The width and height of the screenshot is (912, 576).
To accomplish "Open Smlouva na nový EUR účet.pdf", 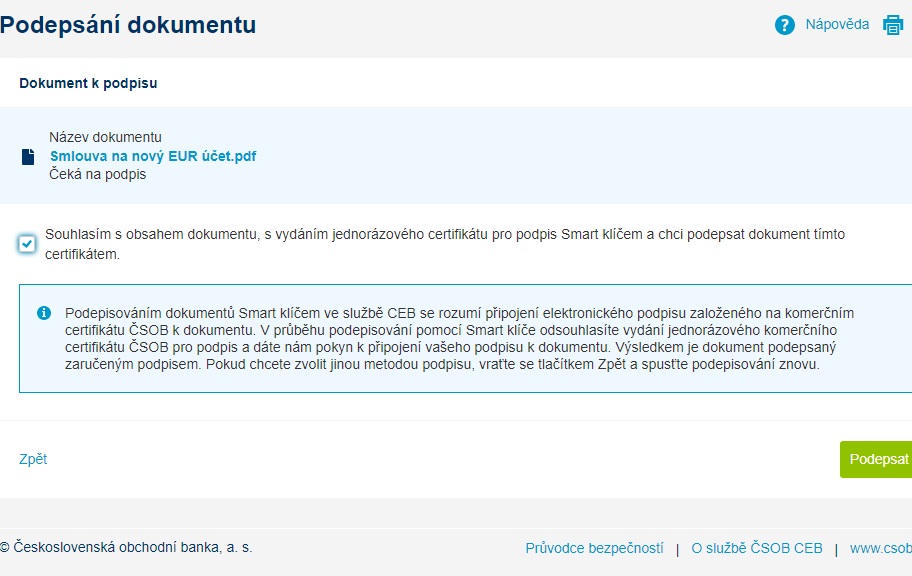I will coord(153,156).
